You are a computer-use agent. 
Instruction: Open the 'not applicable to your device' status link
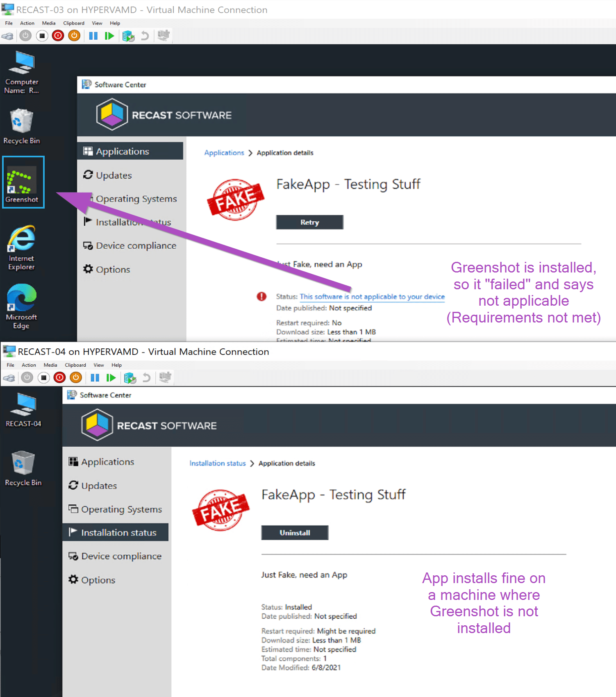point(372,297)
